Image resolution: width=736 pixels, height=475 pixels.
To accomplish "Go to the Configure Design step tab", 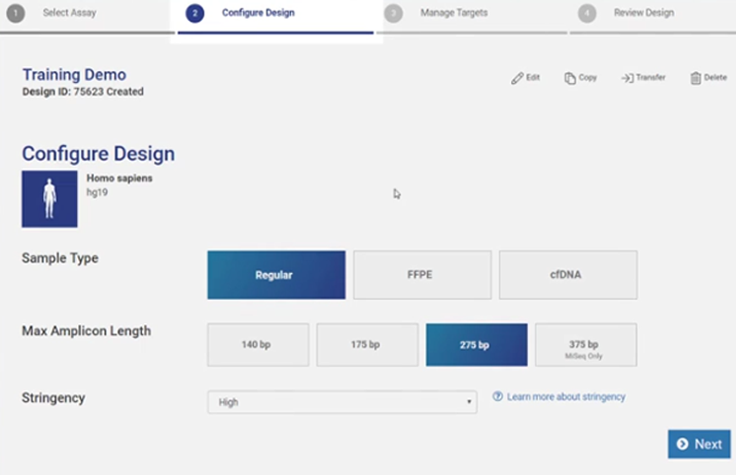I will (x=258, y=14).
